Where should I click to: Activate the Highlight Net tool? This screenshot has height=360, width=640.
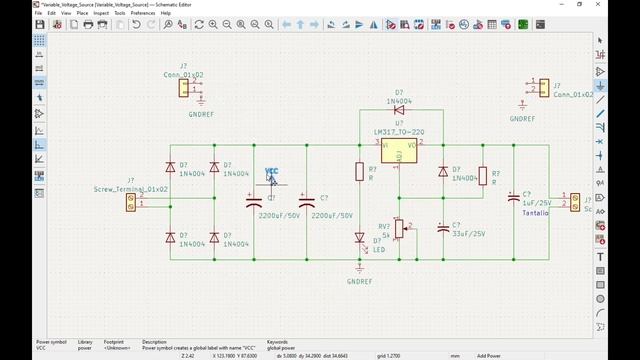(x=600, y=54)
